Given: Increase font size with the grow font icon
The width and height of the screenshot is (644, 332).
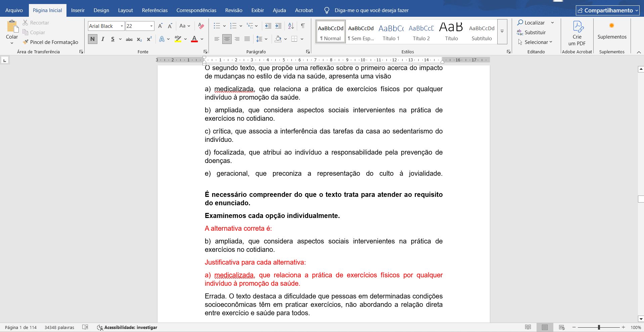Looking at the screenshot, I should [160, 26].
